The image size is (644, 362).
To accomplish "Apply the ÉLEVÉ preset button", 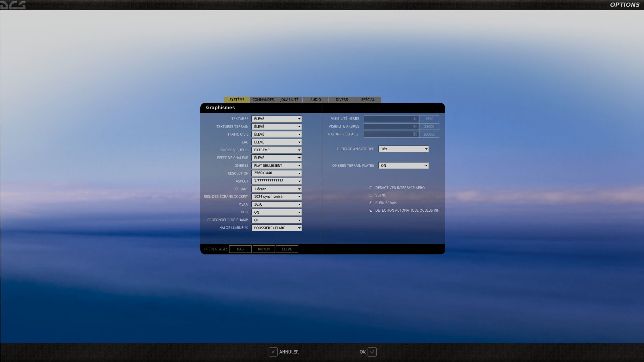I will (287, 249).
